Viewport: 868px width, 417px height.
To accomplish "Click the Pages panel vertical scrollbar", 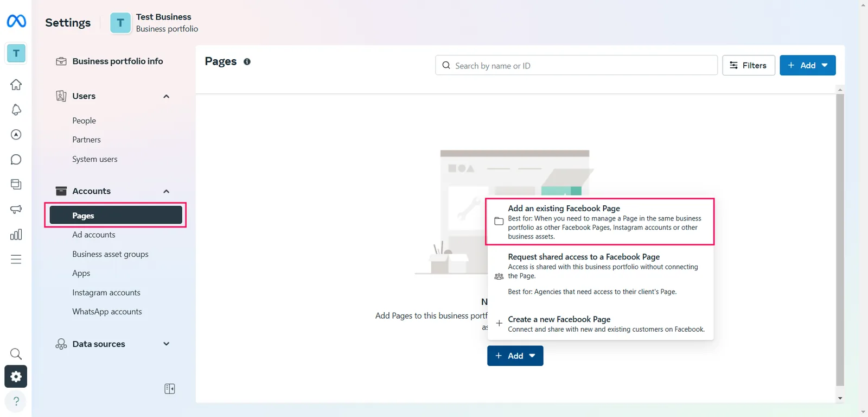I will (x=840, y=239).
